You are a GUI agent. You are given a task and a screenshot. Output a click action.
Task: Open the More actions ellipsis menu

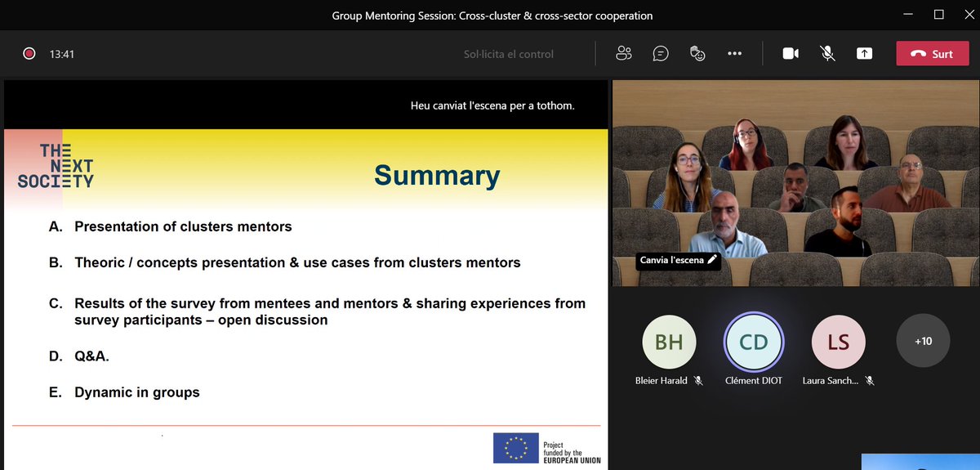coord(734,54)
